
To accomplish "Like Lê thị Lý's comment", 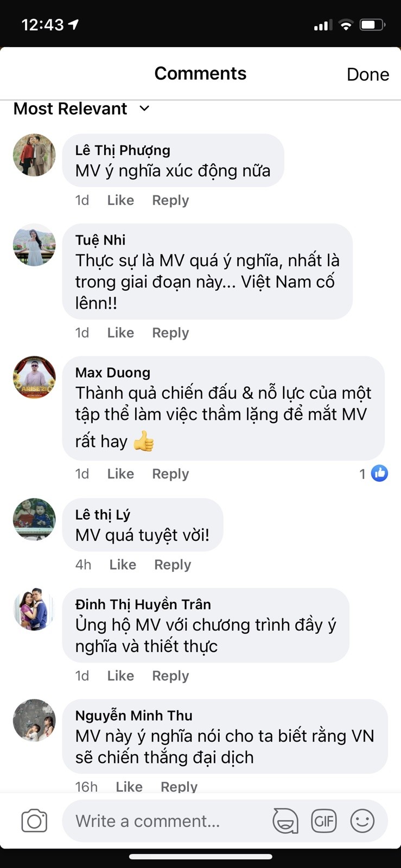I will tap(123, 565).
